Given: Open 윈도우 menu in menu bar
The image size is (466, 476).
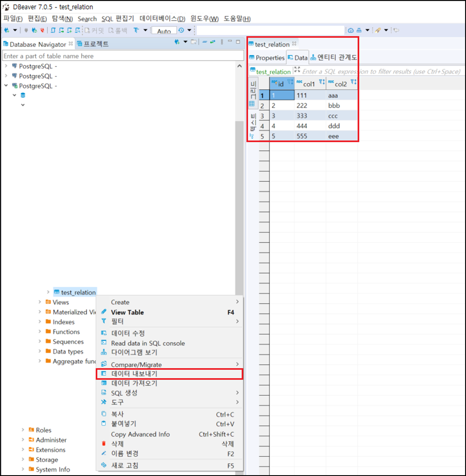Looking at the screenshot, I should [204, 19].
